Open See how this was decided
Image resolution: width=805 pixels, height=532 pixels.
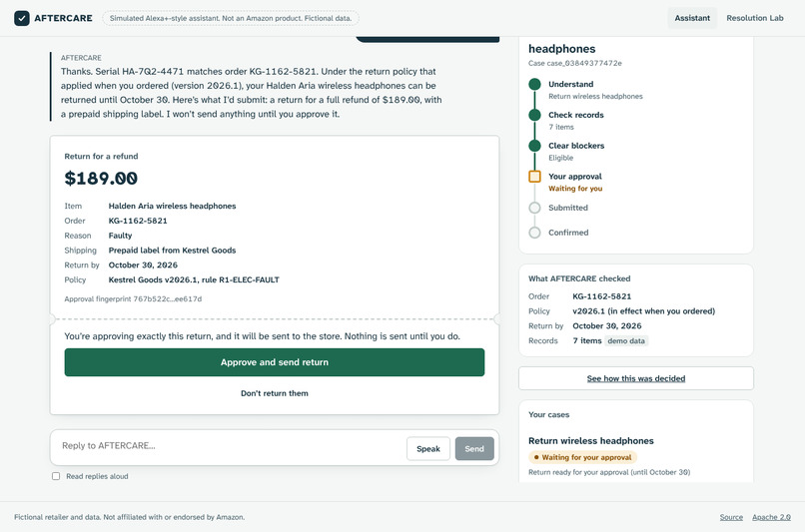[635, 378]
